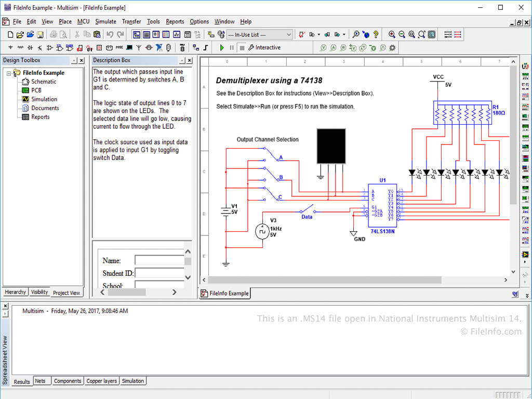This screenshot has height=399, width=532.
Task: Click the Student ID input field
Action: [159, 273]
